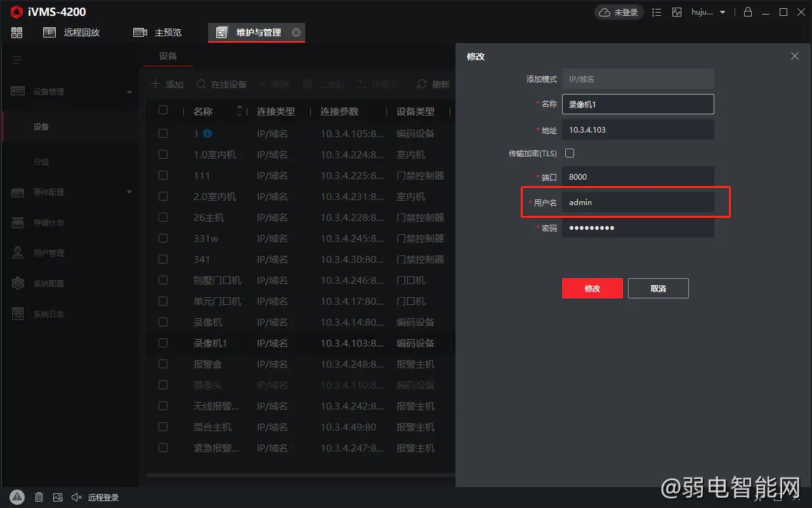Sort by the 名称 column arrows

click(x=239, y=111)
